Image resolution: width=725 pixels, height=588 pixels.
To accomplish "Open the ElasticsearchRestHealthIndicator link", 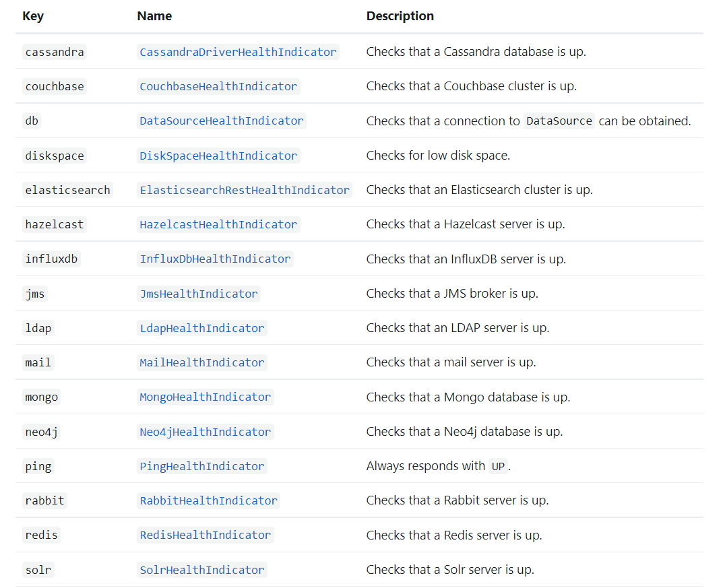I will pyautogui.click(x=245, y=190).
